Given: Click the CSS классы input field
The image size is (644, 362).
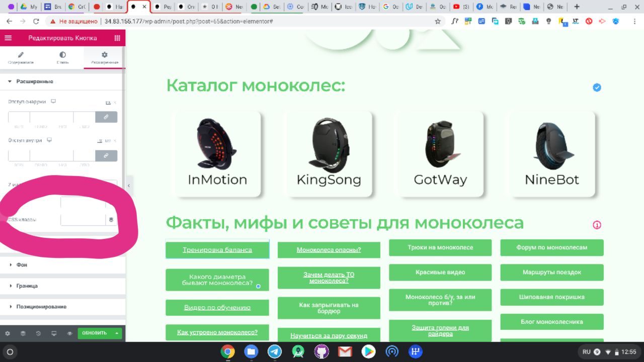Looking at the screenshot, I should click(x=83, y=220).
